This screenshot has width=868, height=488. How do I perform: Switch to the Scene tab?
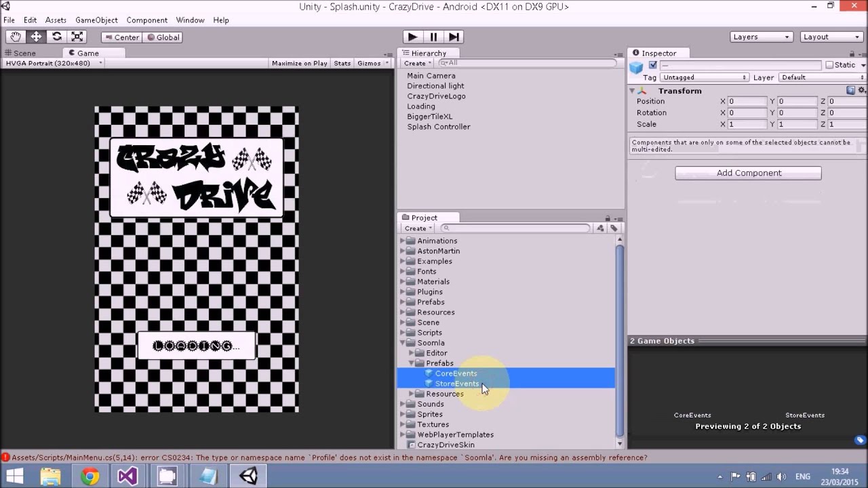tap(20, 53)
